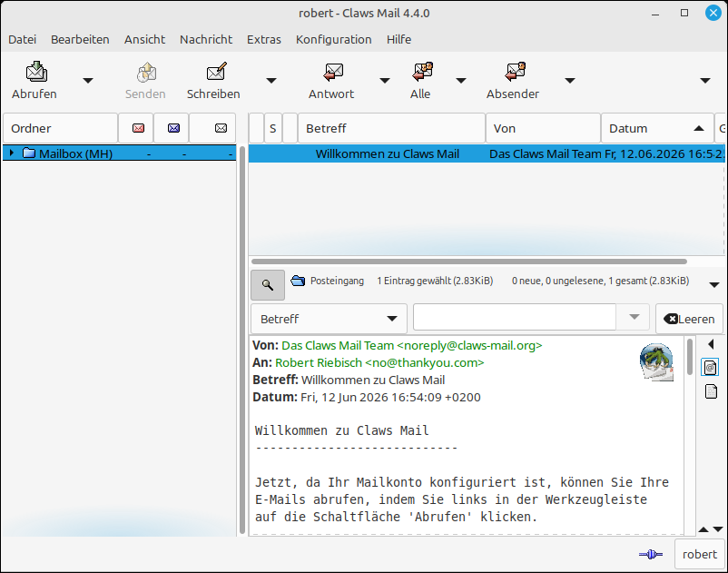This screenshot has height=573, width=728.
Task: Click the Claws Mail avatar image in the message header
Action: pos(656,362)
